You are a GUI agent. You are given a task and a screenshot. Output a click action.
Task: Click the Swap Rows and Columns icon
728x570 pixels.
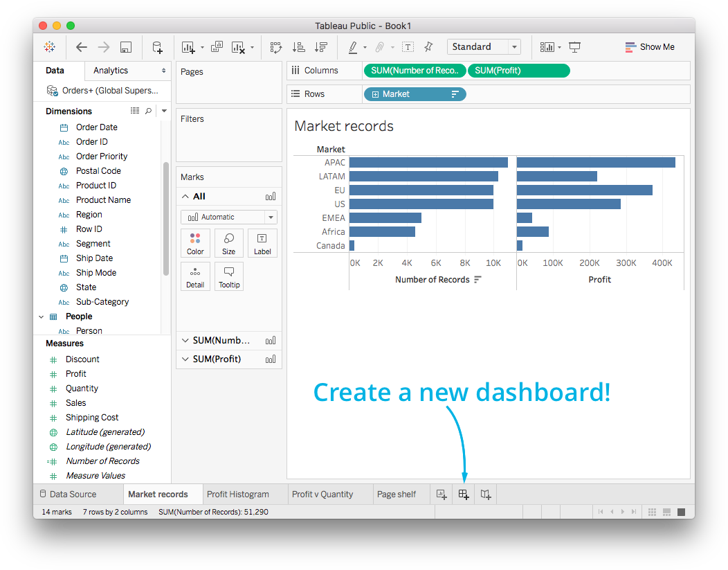(x=276, y=47)
